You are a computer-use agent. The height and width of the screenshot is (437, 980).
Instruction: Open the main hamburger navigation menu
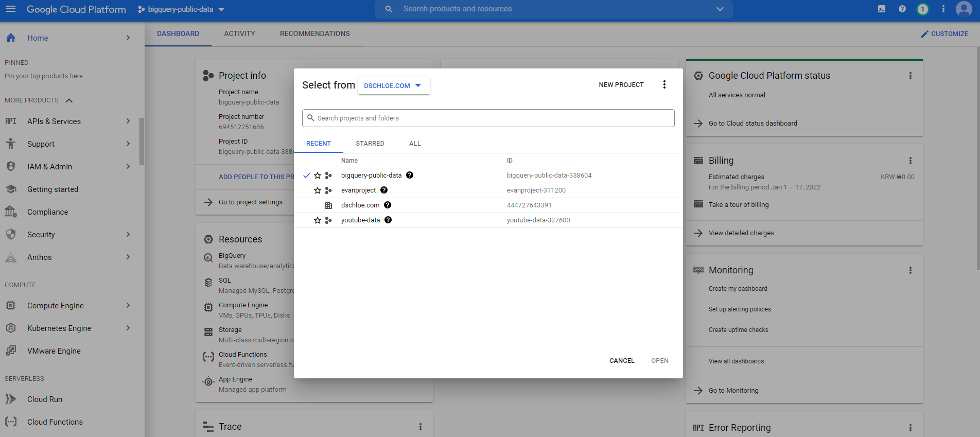(x=11, y=9)
